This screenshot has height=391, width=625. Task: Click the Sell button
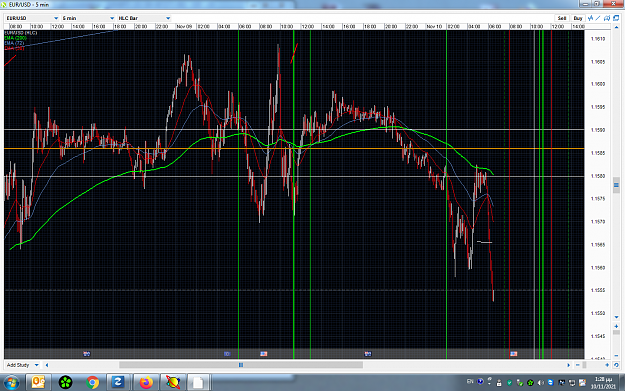[562, 18]
